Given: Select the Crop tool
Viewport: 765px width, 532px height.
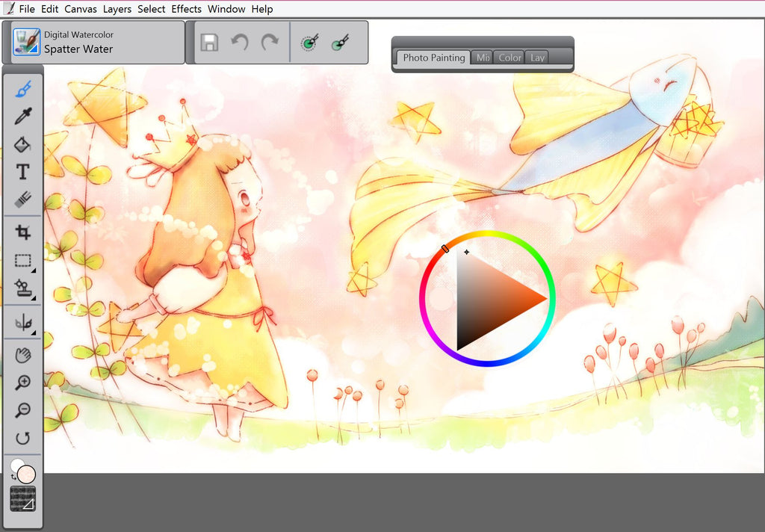Looking at the screenshot, I should point(23,232).
